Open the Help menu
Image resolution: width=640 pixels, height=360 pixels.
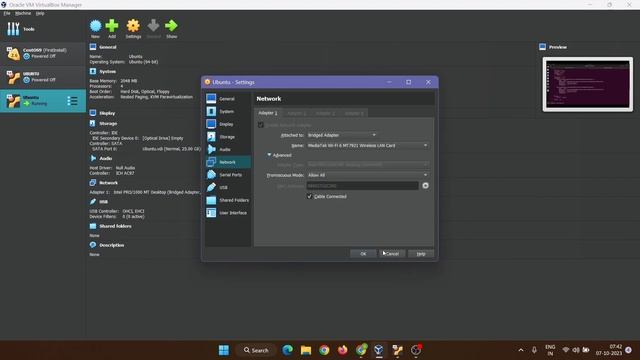pyautogui.click(x=40, y=13)
